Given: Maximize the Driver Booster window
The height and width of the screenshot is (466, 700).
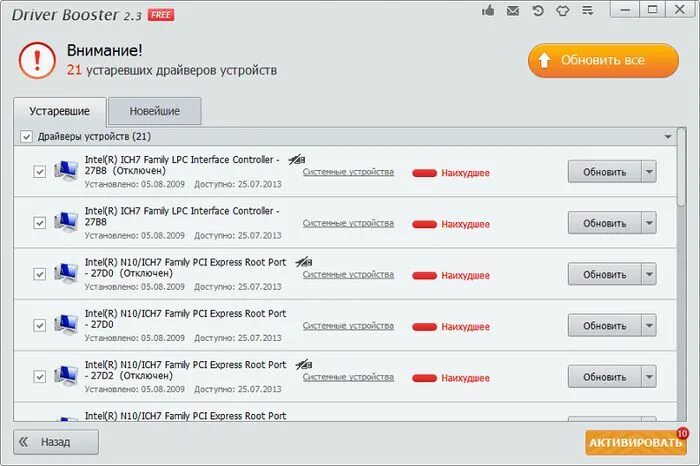Looking at the screenshot, I should 652,10.
